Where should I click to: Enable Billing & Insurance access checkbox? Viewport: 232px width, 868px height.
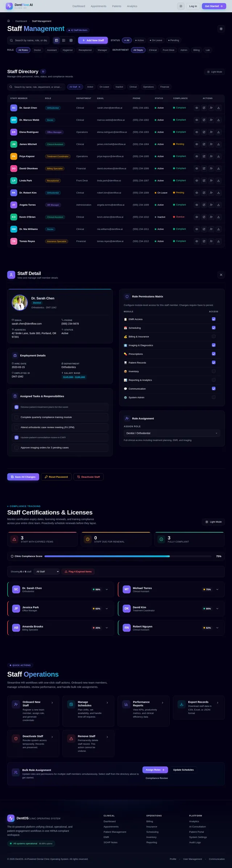click(214, 336)
